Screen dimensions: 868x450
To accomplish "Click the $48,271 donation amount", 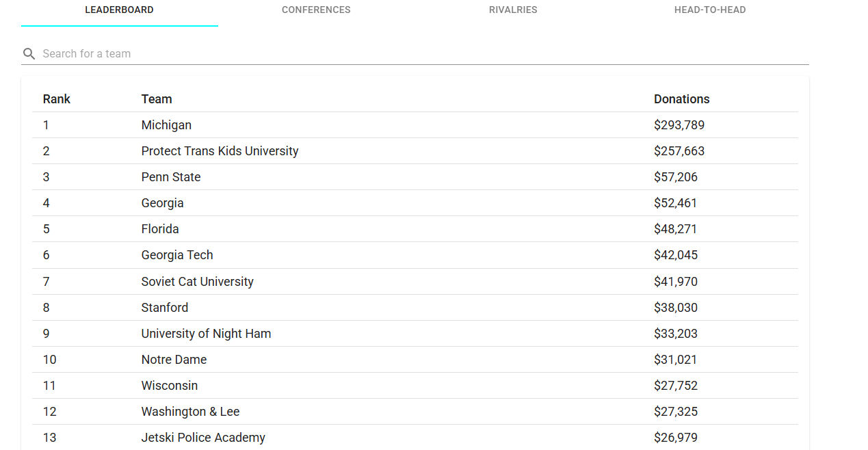I will pyautogui.click(x=676, y=229).
